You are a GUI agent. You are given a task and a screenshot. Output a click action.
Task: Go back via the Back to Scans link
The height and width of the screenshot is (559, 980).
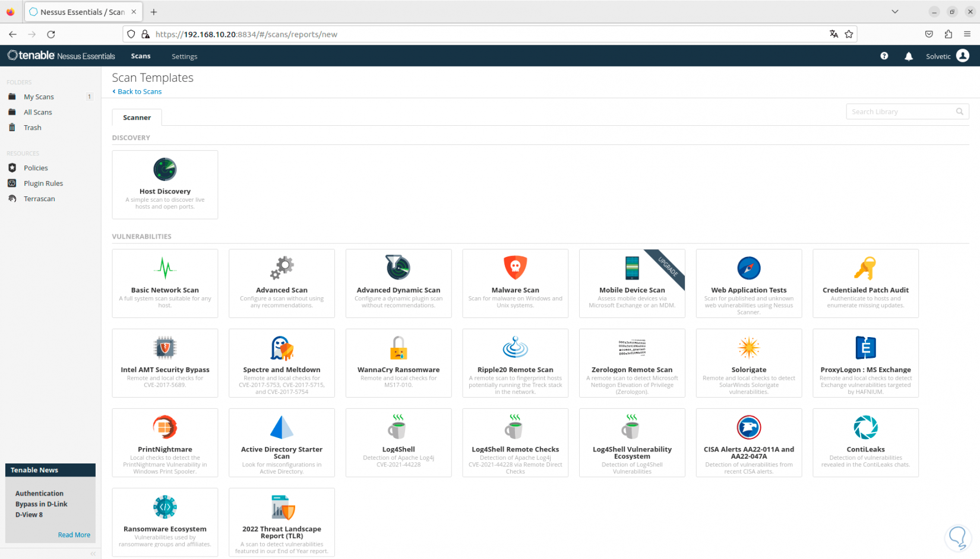coord(137,91)
